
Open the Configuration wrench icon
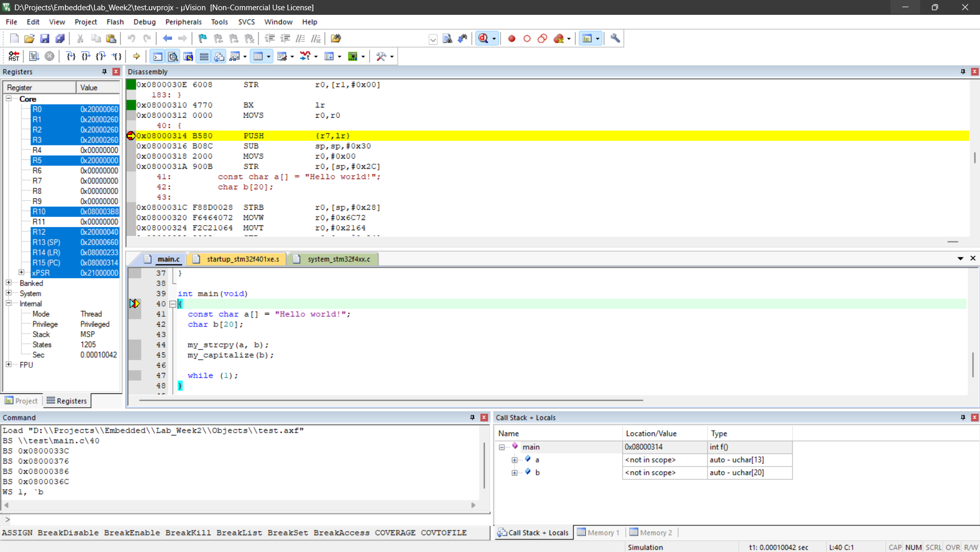pyautogui.click(x=615, y=38)
